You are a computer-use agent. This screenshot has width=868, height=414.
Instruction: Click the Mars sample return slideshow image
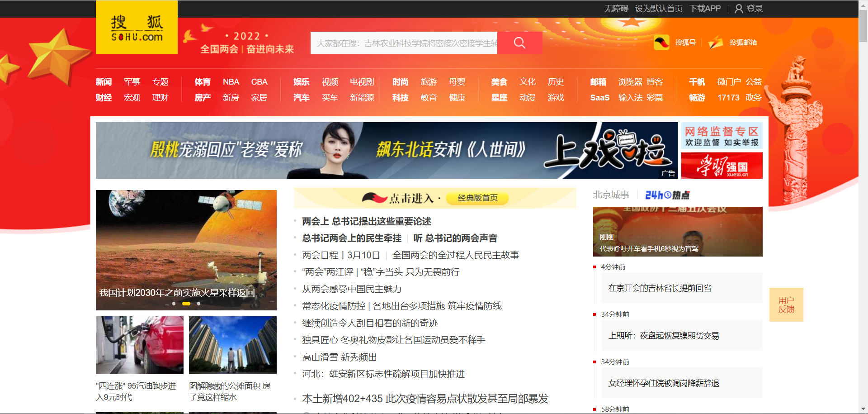coord(186,250)
